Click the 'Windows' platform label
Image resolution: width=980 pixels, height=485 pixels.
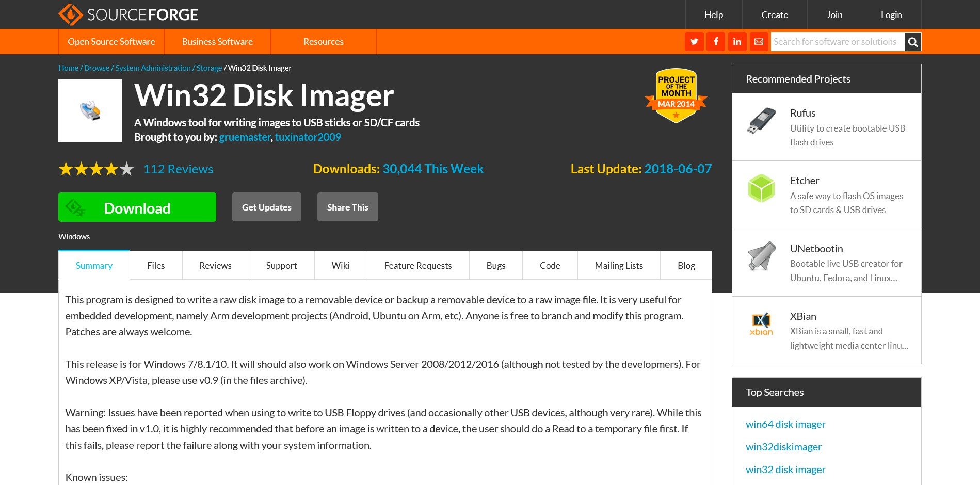coord(74,236)
